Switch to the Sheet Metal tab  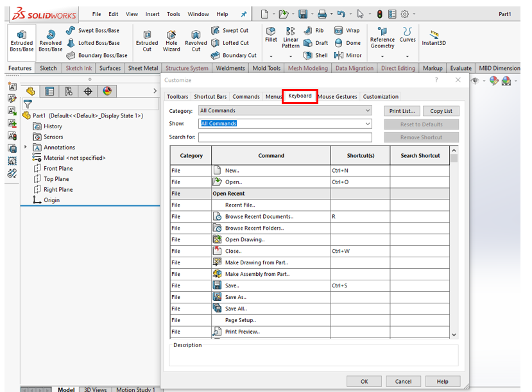pyautogui.click(x=142, y=68)
